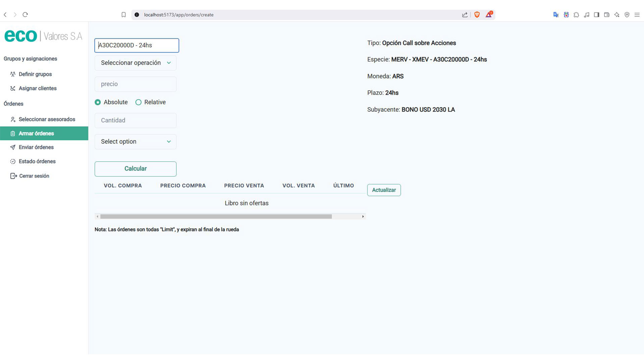This screenshot has height=362, width=644.
Task: Click the Asignar clientes sidebar icon
Action: (13, 88)
